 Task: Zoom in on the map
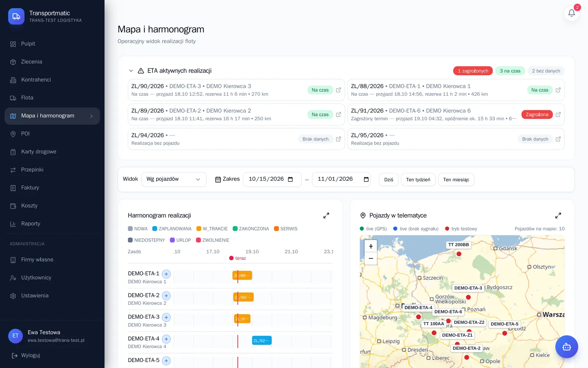(371, 246)
